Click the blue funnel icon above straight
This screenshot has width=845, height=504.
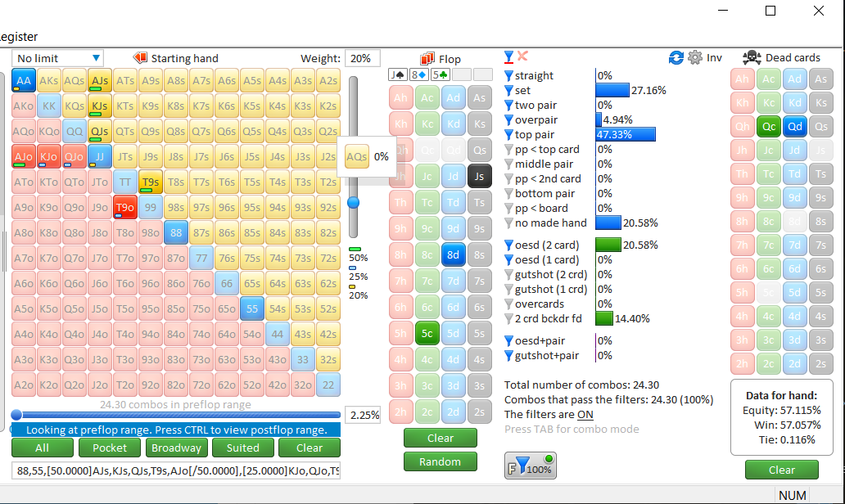click(x=508, y=56)
